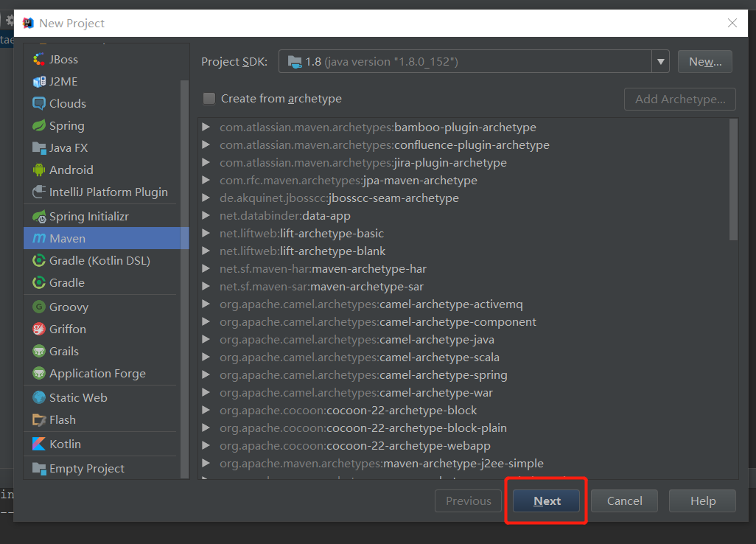Image resolution: width=756 pixels, height=544 pixels.
Task: Enable Create from archetype checkbox
Action: click(209, 98)
